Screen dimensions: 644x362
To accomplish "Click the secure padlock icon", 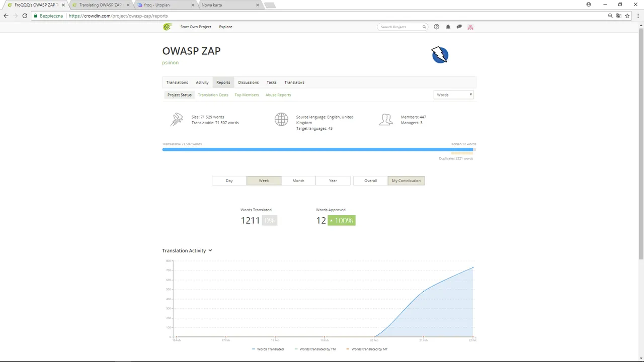I will coord(36,16).
